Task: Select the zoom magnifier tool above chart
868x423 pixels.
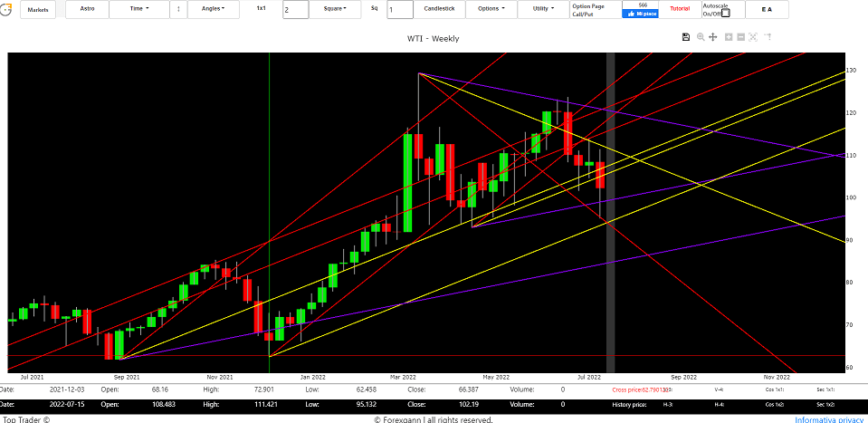Action: pyautogui.click(x=700, y=37)
